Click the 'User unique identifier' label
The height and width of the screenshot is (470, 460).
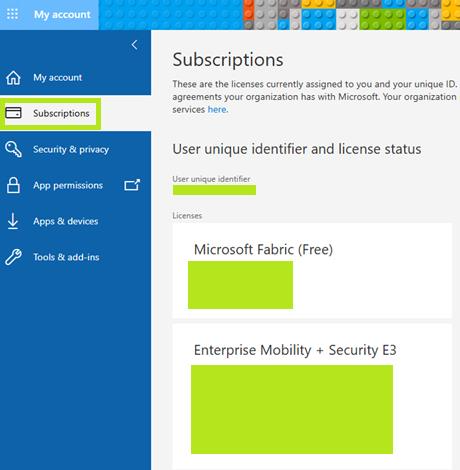pyautogui.click(x=211, y=179)
